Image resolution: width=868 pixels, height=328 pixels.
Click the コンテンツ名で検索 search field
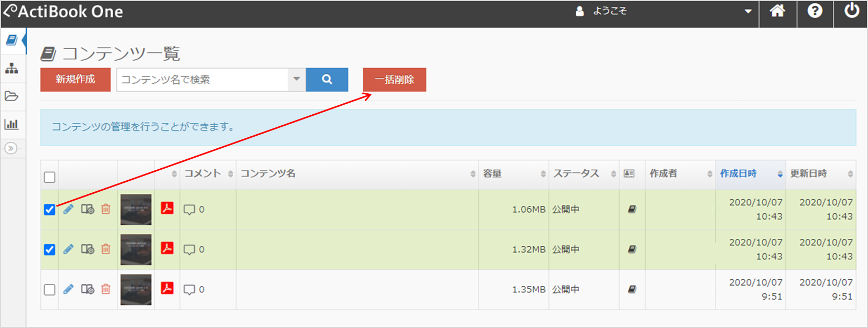pyautogui.click(x=202, y=80)
